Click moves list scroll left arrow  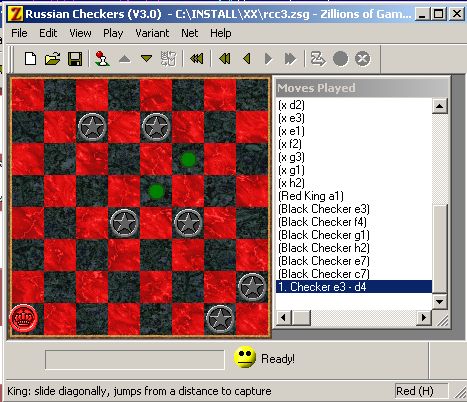pos(284,317)
